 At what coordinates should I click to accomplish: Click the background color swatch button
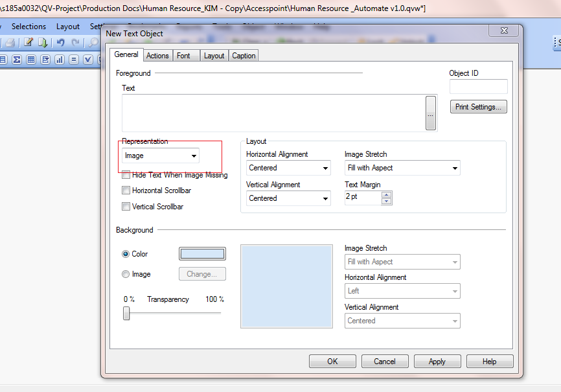coord(202,254)
